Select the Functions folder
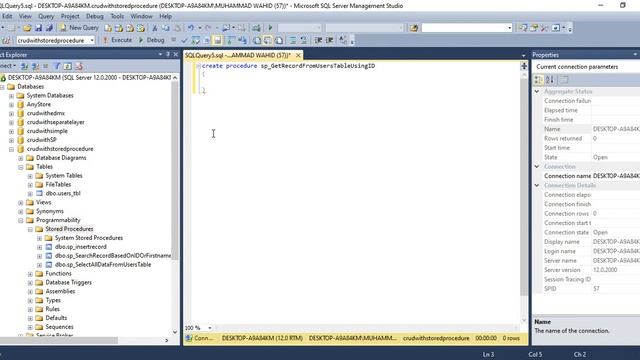The image size is (640, 360). (58, 273)
